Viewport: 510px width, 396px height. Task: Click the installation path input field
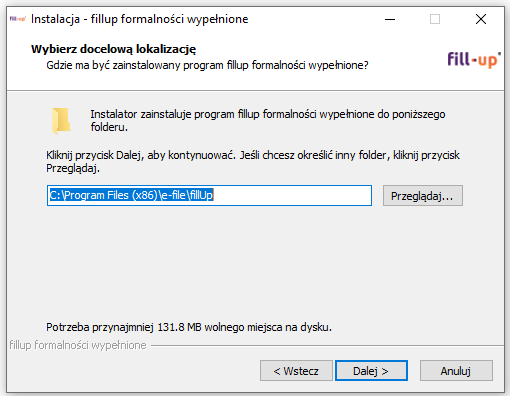[209, 195]
